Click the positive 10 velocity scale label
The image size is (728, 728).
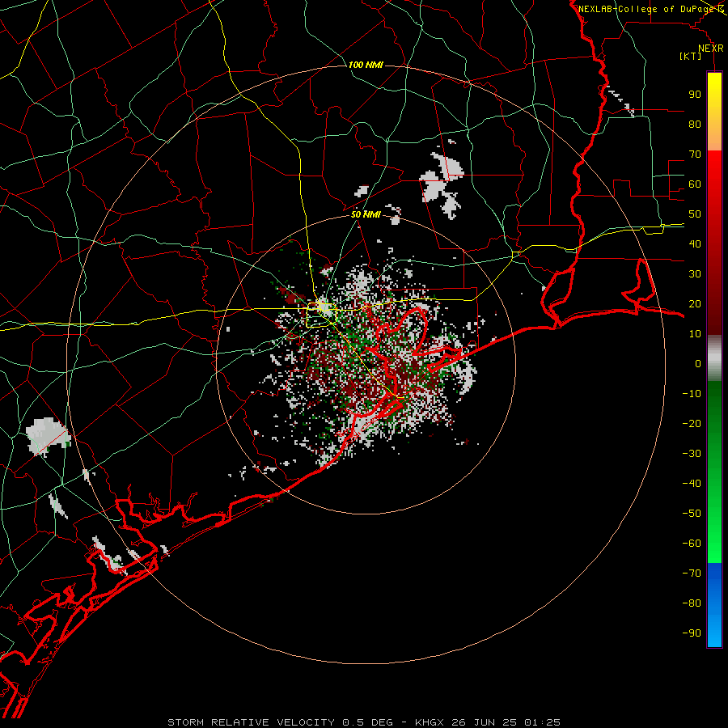[x=695, y=334]
